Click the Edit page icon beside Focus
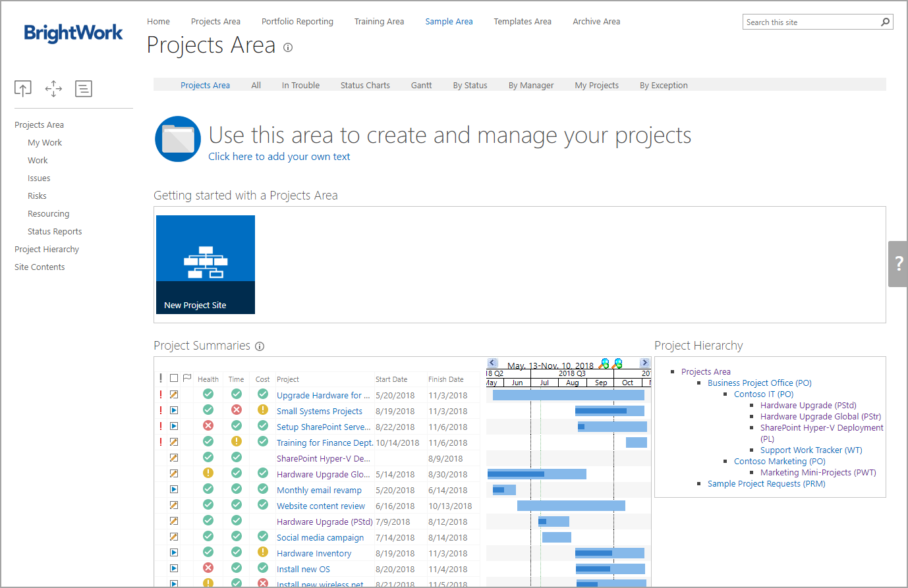 [84, 88]
